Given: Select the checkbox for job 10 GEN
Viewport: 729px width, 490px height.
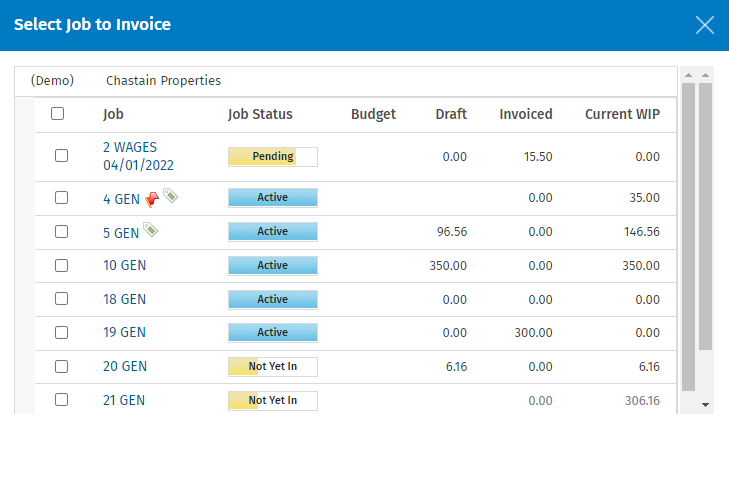Looking at the screenshot, I should 62,265.
